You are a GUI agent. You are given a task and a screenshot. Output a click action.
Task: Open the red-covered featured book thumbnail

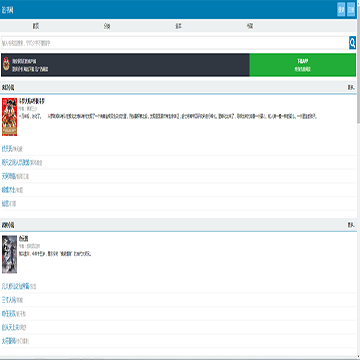(x=9, y=117)
